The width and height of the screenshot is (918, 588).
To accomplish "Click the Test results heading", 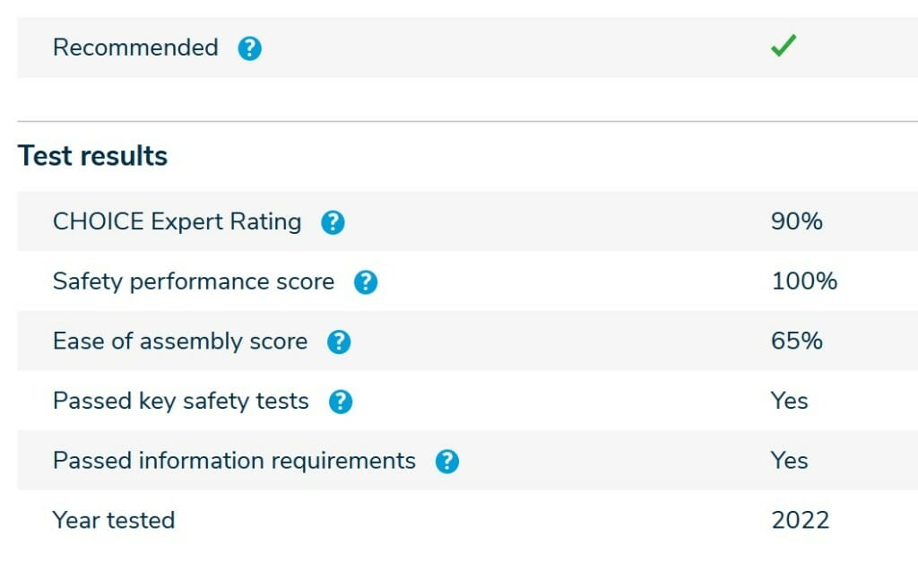I will pos(92,156).
